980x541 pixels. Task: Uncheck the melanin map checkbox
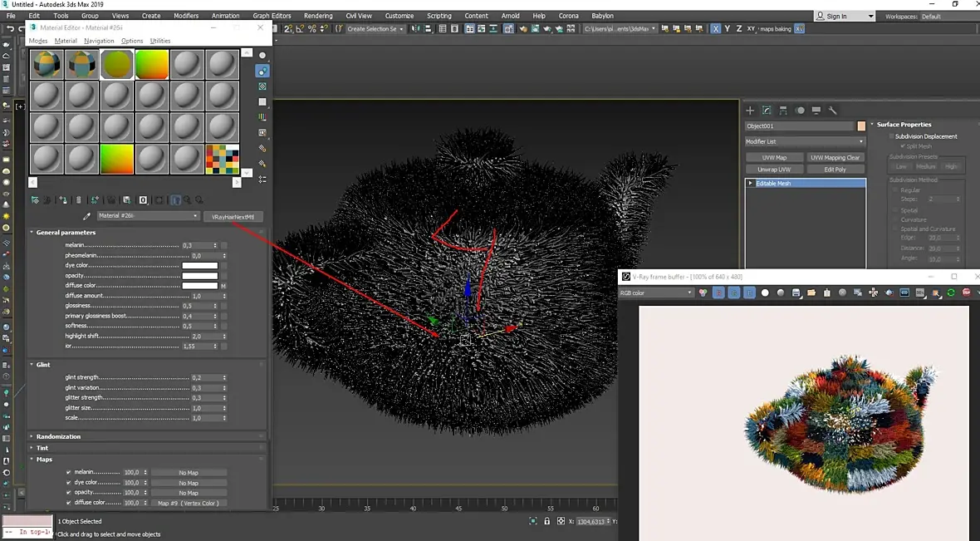(x=69, y=472)
